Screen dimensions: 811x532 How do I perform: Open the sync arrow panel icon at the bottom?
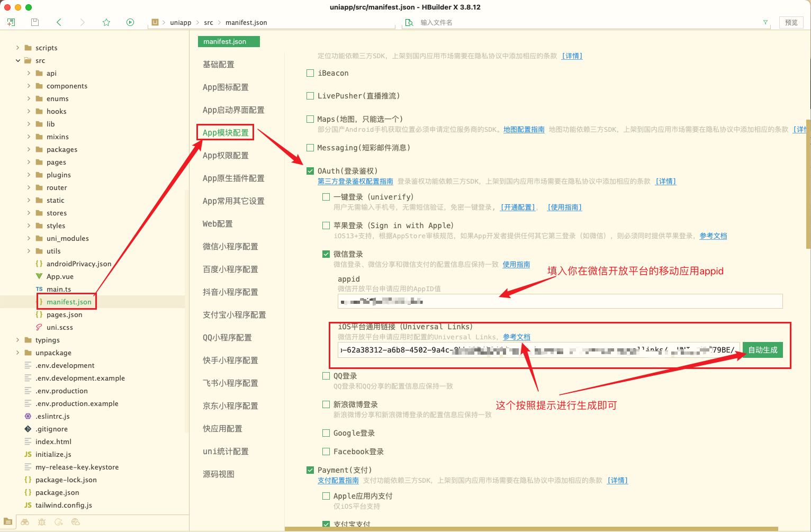pyautogui.click(x=59, y=521)
